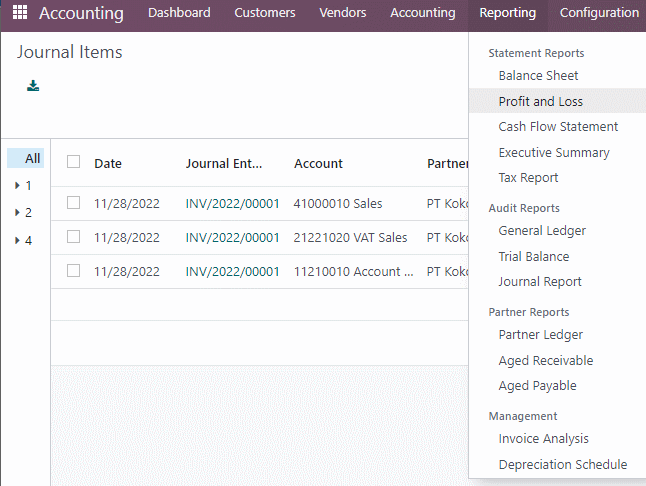Open INV/2022/00001 link in VAT Sales row

coord(232,238)
